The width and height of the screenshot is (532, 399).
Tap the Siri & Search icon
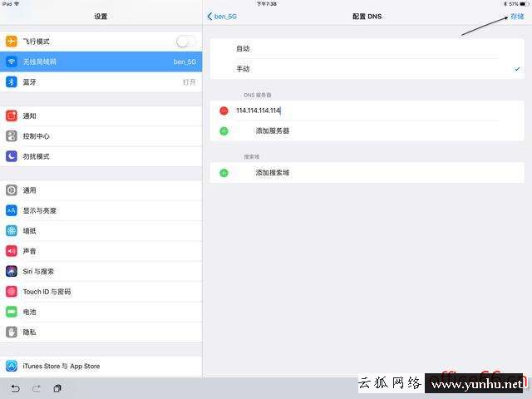click(11, 272)
